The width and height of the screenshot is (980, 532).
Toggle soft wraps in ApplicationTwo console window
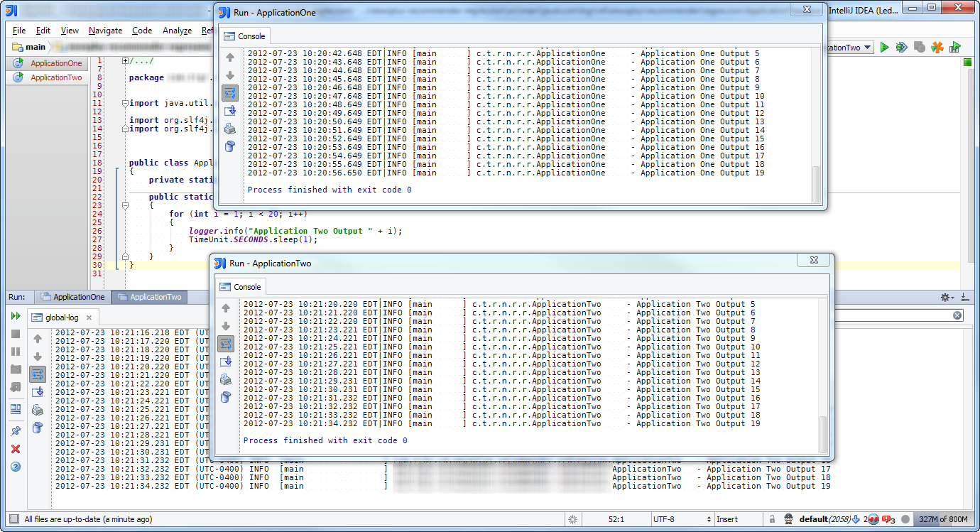[x=226, y=344]
